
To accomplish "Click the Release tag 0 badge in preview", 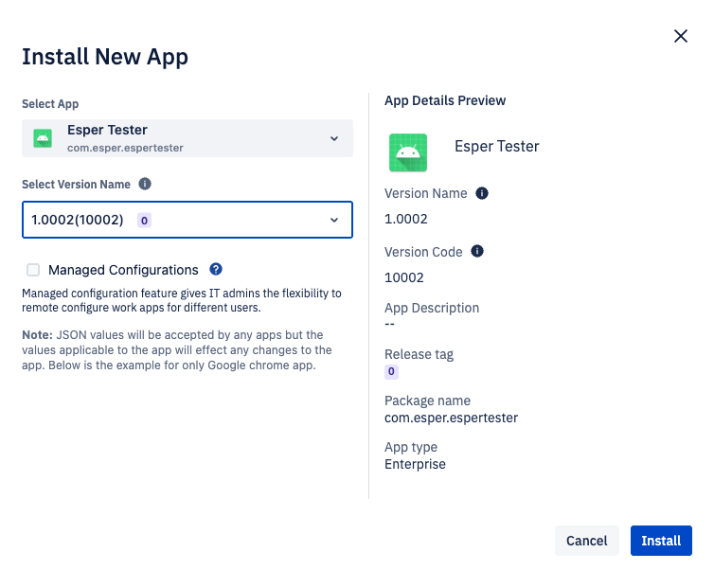I will click(391, 372).
